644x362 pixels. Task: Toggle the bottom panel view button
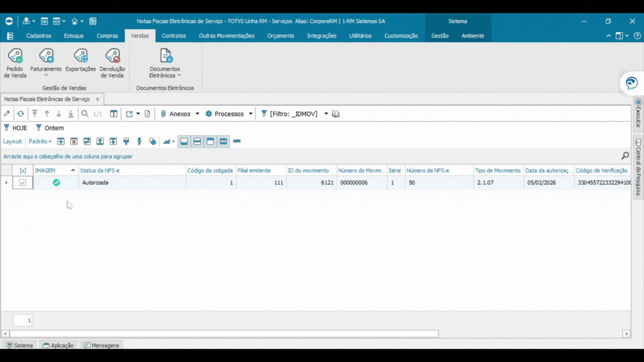184,141
